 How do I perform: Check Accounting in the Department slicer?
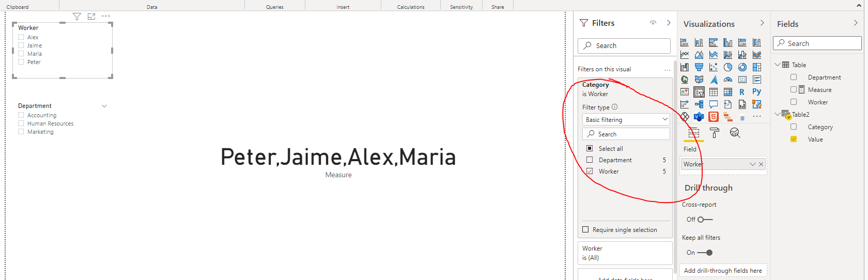pyautogui.click(x=21, y=115)
